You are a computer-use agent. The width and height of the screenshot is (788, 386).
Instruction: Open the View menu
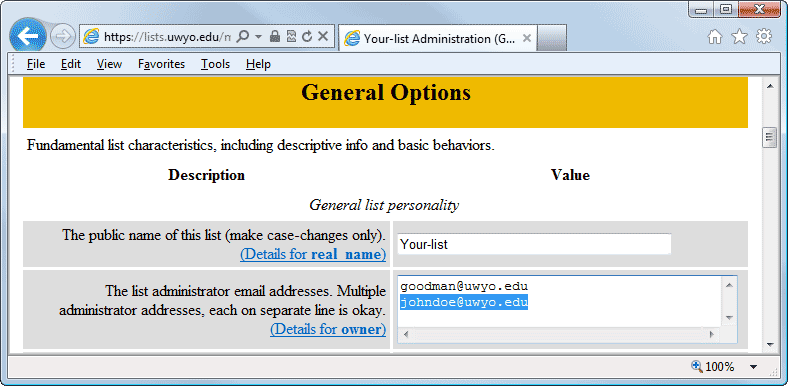click(x=109, y=64)
